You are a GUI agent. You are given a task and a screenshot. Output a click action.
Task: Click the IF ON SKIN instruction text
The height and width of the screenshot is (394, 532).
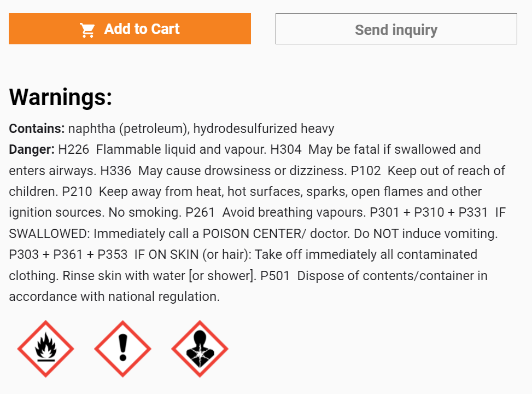pyautogui.click(x=166, y=255)
